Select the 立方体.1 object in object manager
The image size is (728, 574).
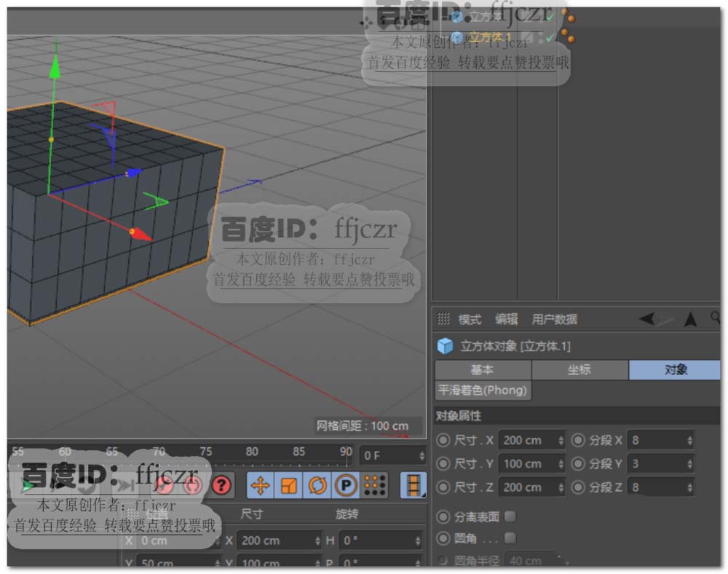tap(489, 37)
